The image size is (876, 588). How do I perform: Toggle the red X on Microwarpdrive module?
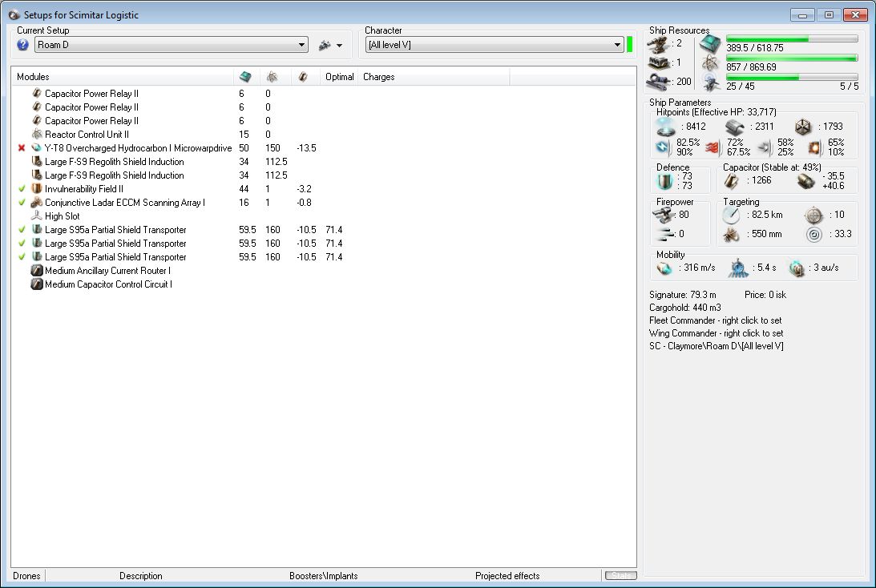coord(22,148)
